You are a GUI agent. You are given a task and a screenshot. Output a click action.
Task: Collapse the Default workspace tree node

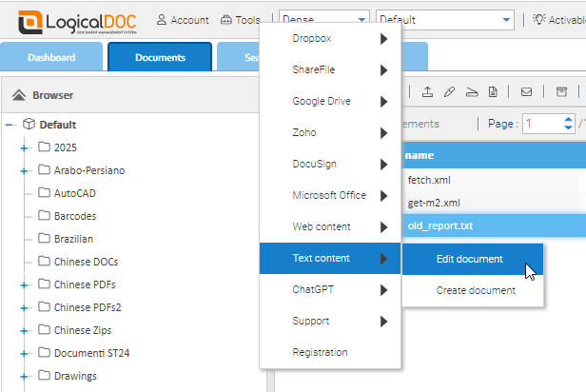[10, 125]
